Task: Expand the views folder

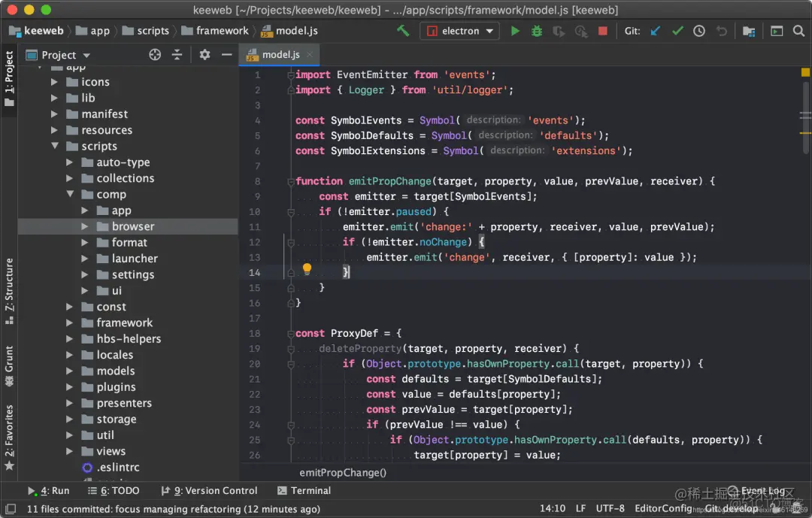Action: coord(70,451)
